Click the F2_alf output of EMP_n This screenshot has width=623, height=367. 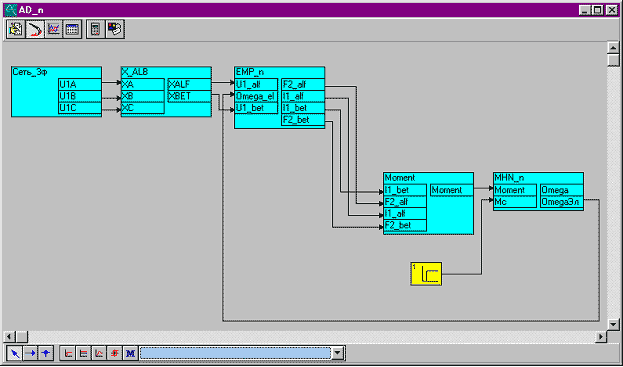[x=303, y=84]
